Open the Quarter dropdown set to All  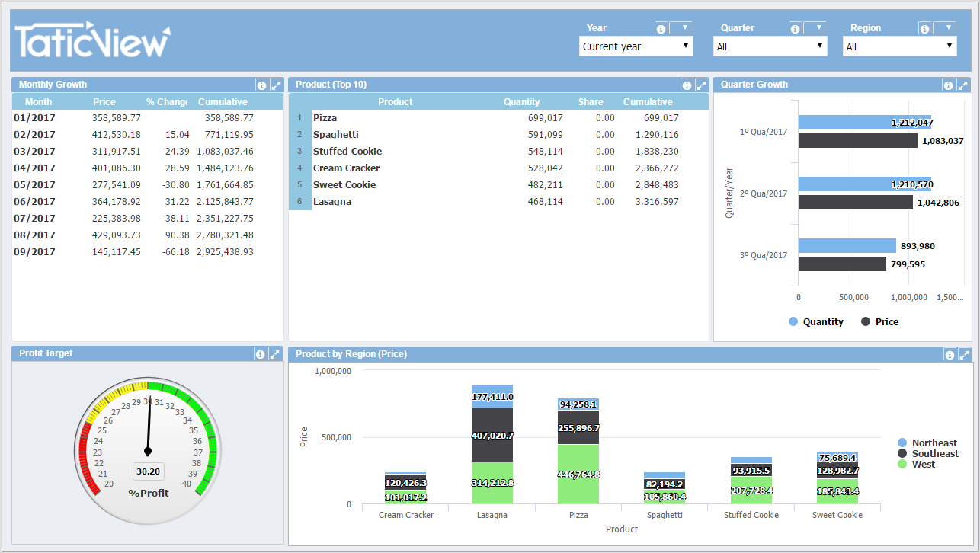[770, 46]
